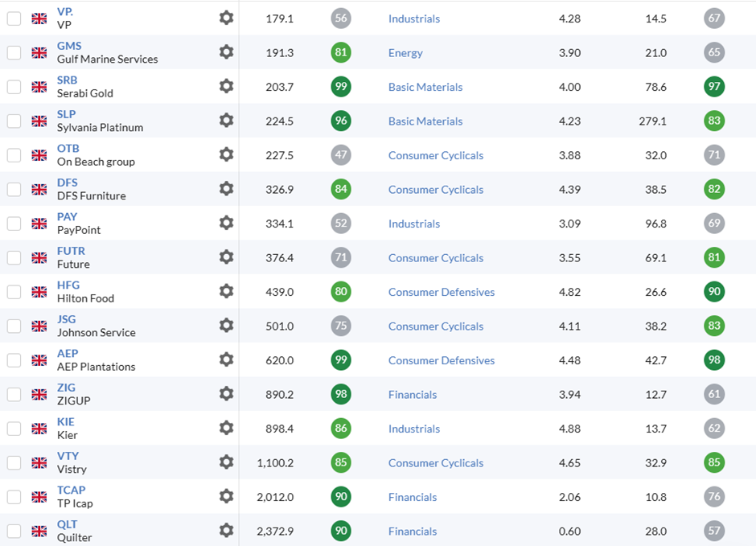Screen dimensions: 756x546
Task: Click the TP Icap gear icon
Action: coord(226,497)
